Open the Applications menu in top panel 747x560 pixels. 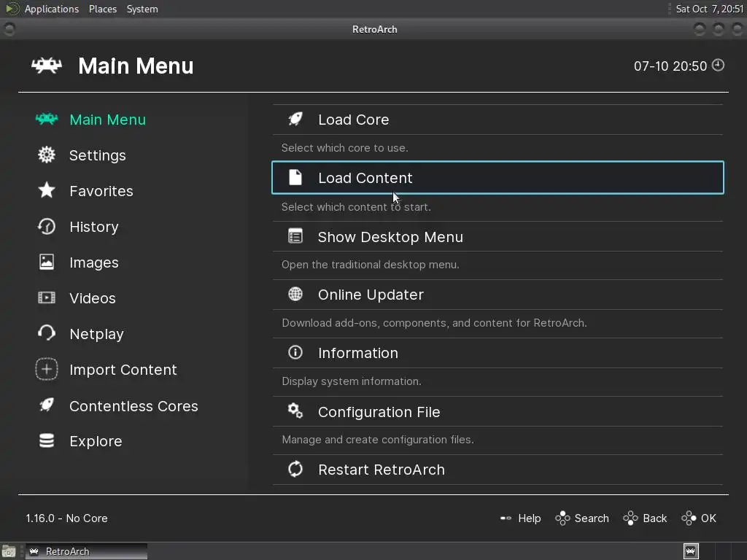pyautogui.click(x=50, y=9)
